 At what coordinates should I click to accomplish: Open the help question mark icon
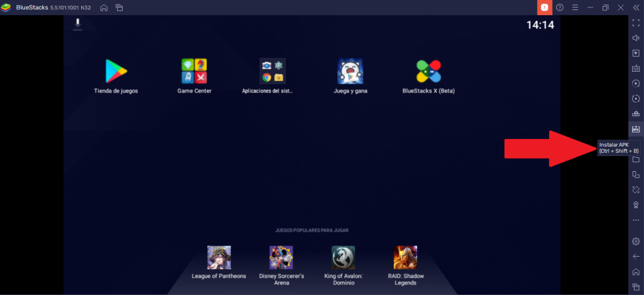[x=560, y=8]
